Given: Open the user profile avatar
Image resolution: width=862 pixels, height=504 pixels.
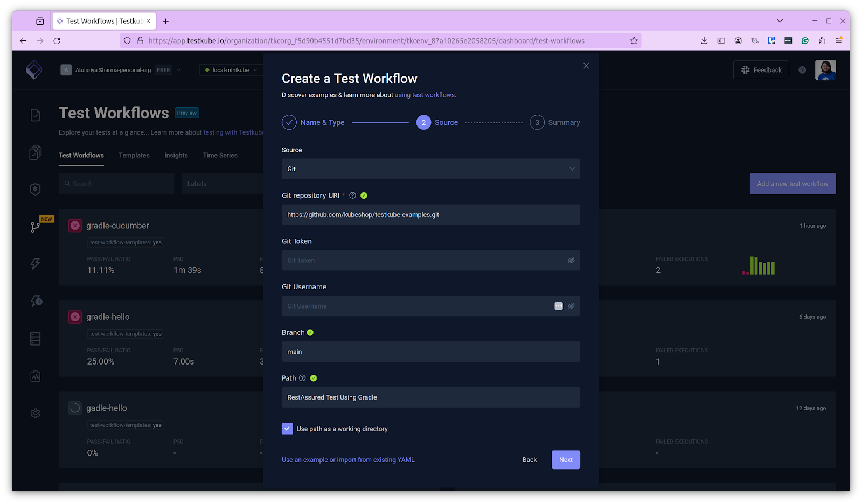Looking at the screenshot, I should coord(825,70).
